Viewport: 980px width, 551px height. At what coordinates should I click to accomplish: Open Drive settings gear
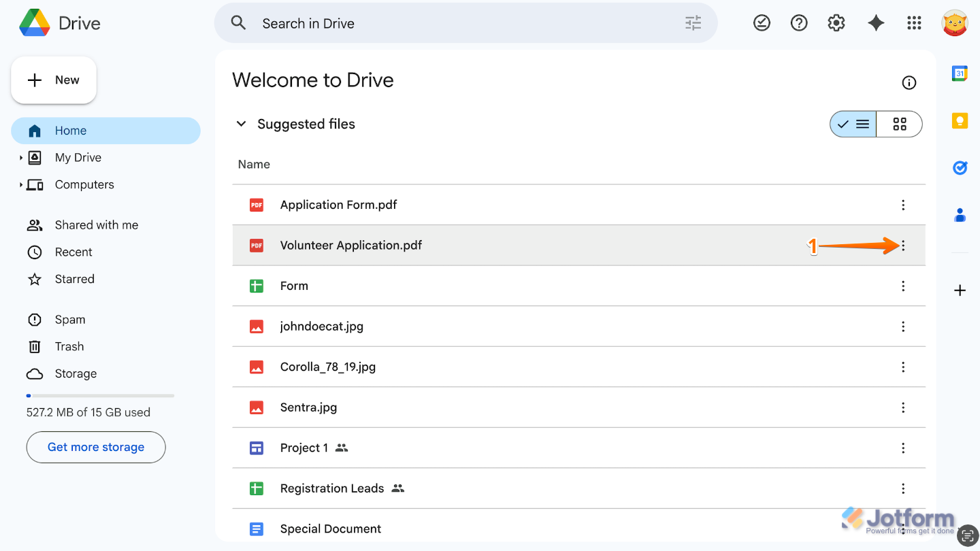tap(836, 22)
